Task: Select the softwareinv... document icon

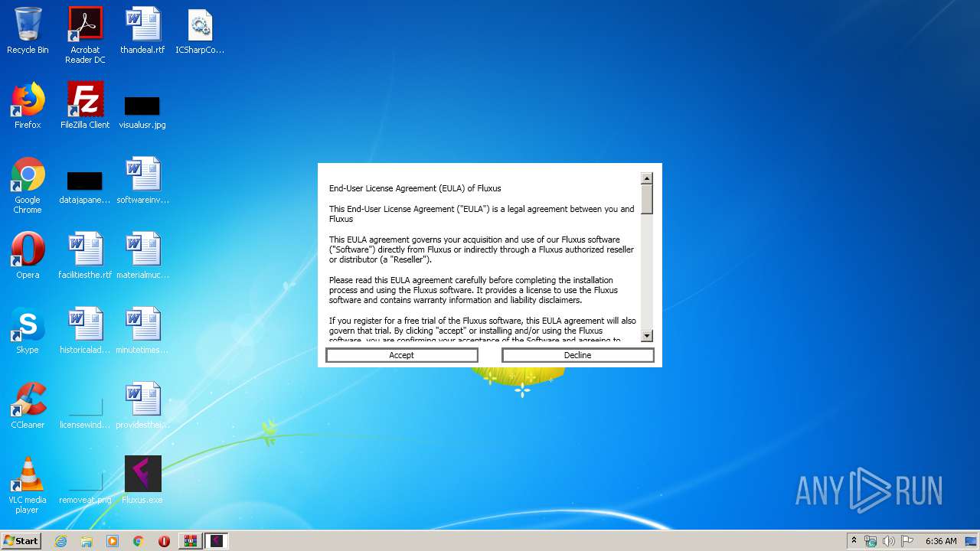Action: click(142, 181)
